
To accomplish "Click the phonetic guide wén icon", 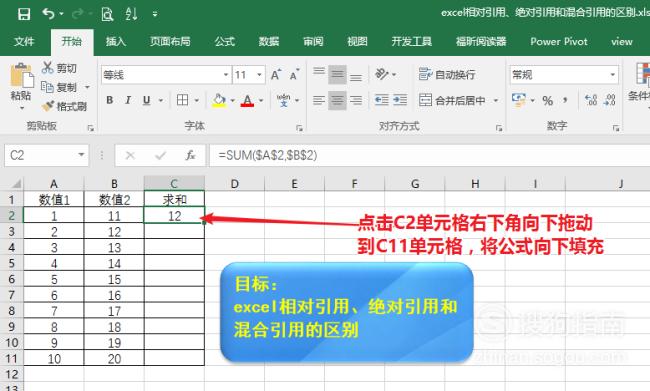I will [284, 100].
